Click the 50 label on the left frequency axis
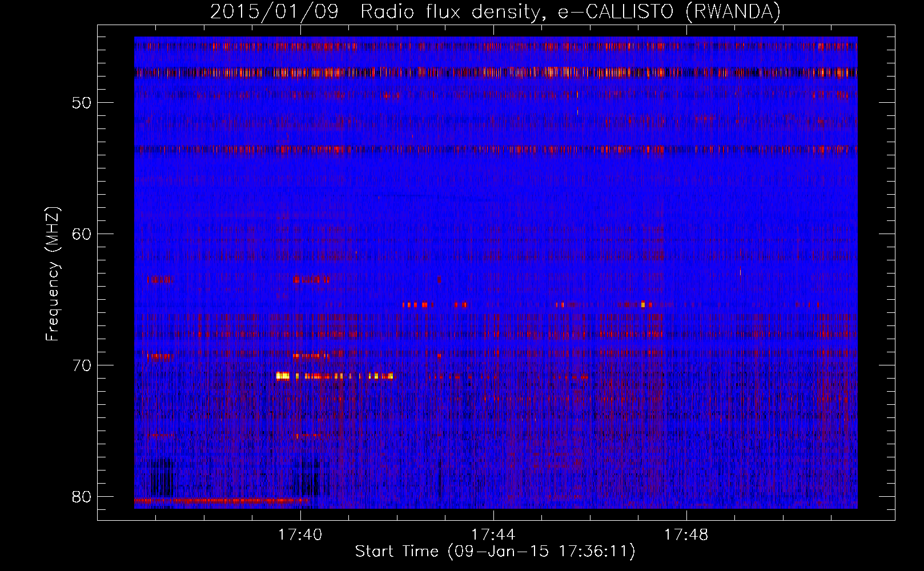Image resolution: width=924 pixels, height=571 pixels. coord(82,103)
